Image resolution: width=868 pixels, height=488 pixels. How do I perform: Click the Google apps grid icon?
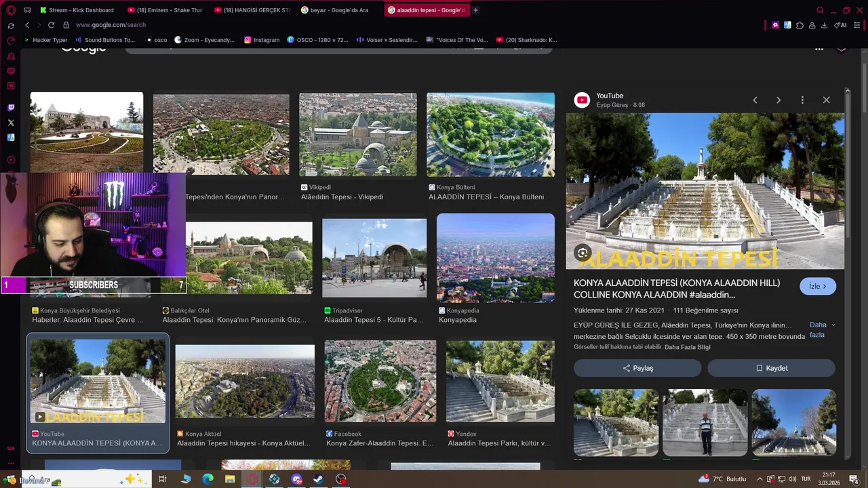pos(819,49)
